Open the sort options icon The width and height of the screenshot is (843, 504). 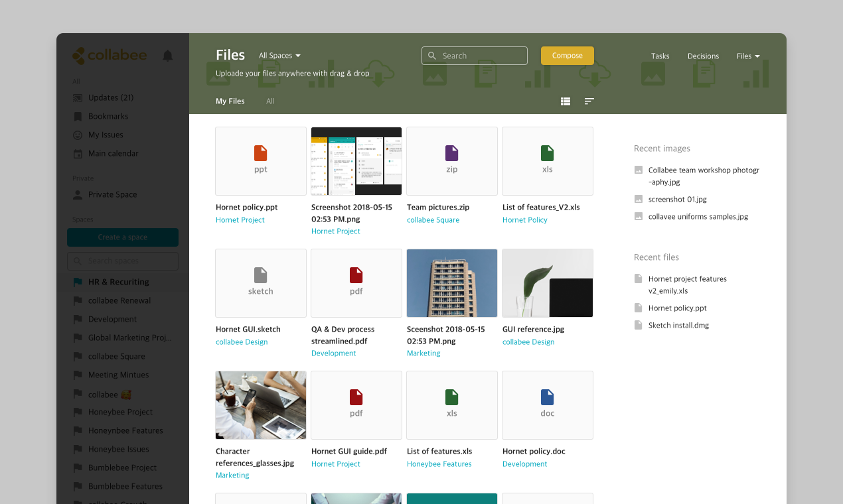[x=589, y=101]
